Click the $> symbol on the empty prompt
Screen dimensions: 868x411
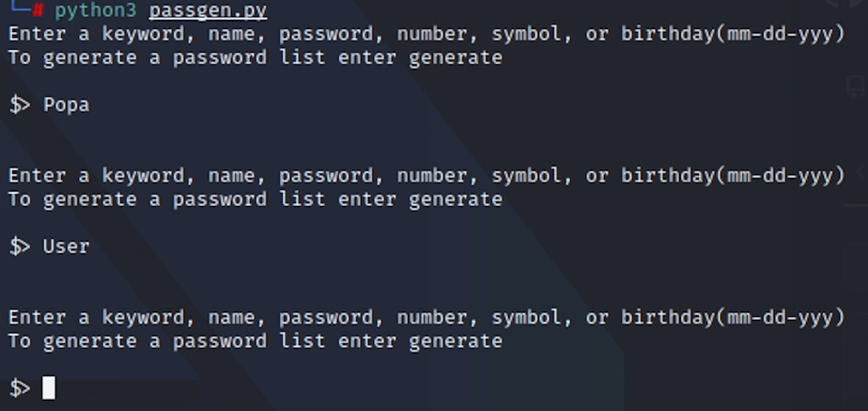[x=20, y=387]
